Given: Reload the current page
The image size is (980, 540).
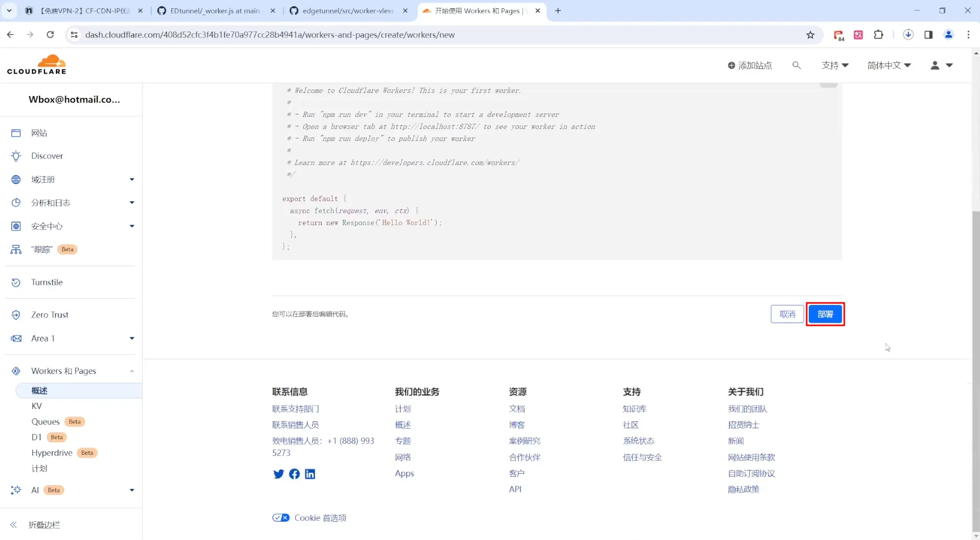Looking at the screenshot, I should tap(50, 35).
